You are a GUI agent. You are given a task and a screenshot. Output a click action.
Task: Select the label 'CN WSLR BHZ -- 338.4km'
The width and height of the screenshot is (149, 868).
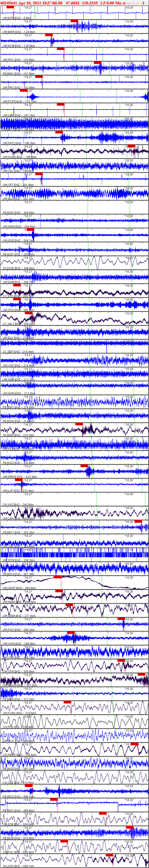19,755
